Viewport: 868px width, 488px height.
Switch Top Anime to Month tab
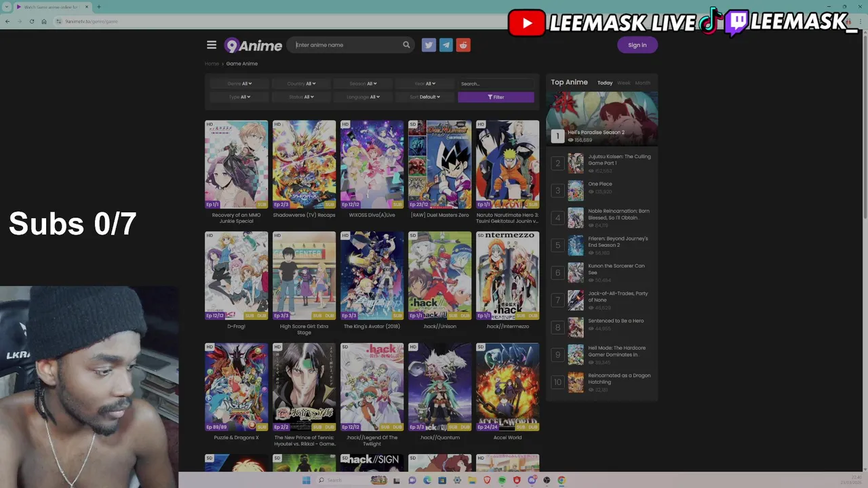coord(643,83)
